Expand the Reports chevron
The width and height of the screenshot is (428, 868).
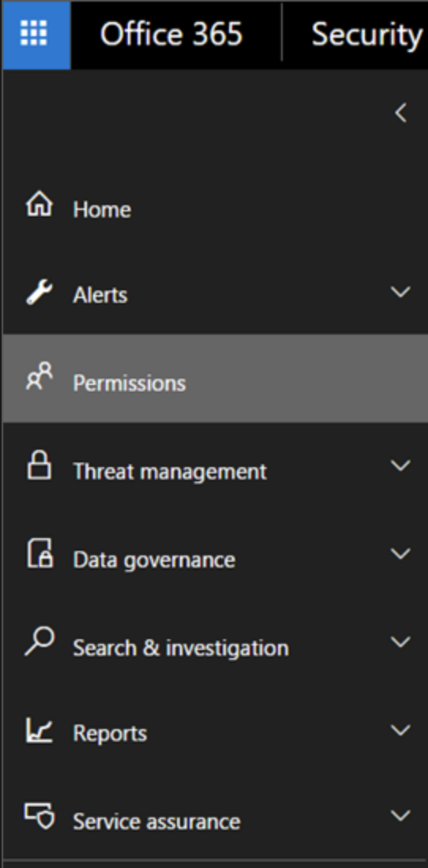pos(400,730)
